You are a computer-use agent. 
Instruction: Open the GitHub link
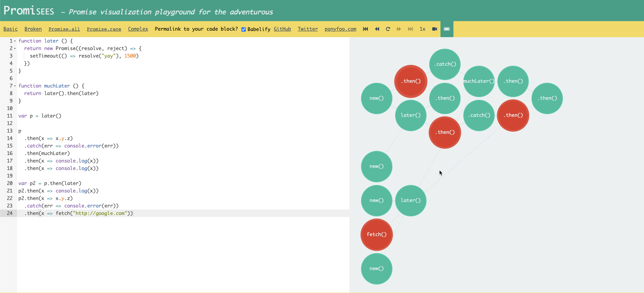coord(282,29)
